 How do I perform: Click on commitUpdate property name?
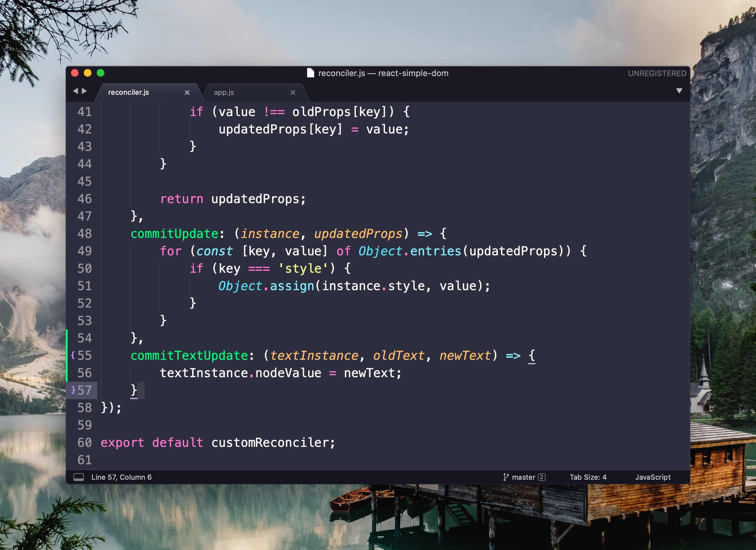coord(174,233)
